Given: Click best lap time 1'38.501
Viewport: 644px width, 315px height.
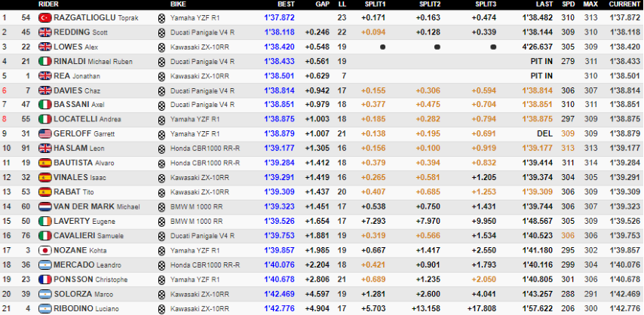Looking at the screenshot, I should tap(279, 75).
